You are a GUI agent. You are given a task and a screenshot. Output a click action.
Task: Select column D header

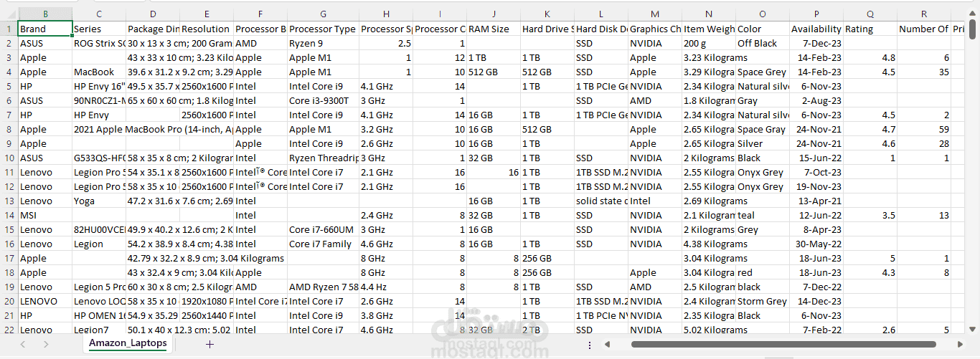tap(153, 14)
